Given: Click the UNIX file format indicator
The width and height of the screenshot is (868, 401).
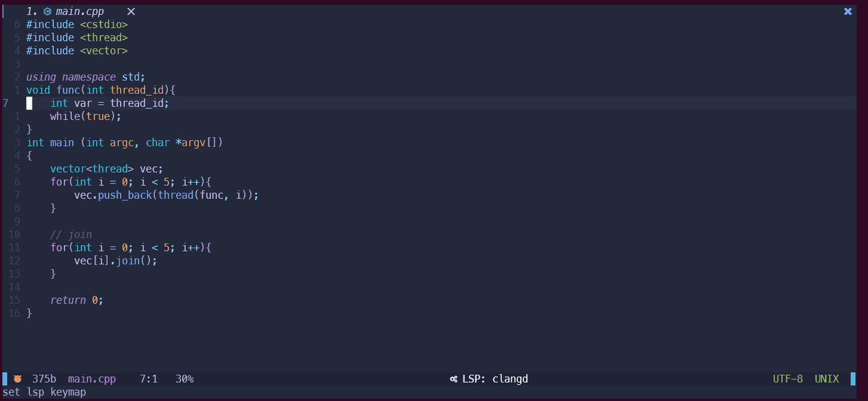Looking at the screenshot, I should point(826,379).
